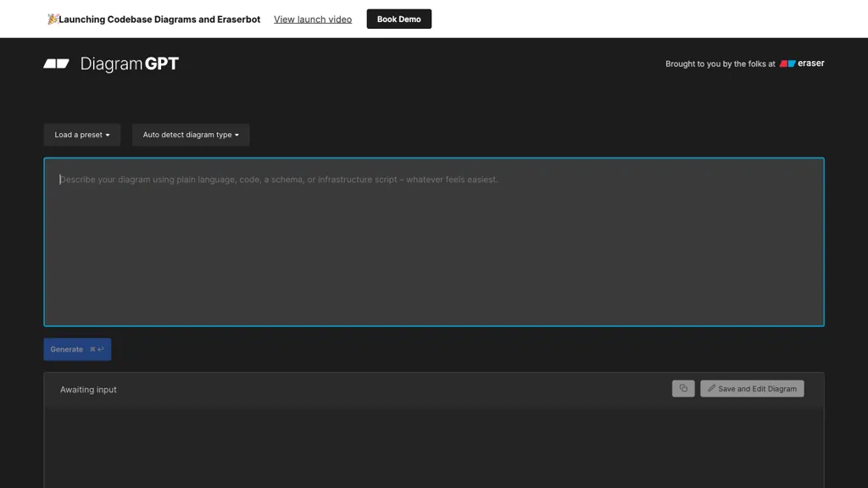Screen dimensions: 868x488
Task: Click the Eraser brand logo
Action: point(802,64)
